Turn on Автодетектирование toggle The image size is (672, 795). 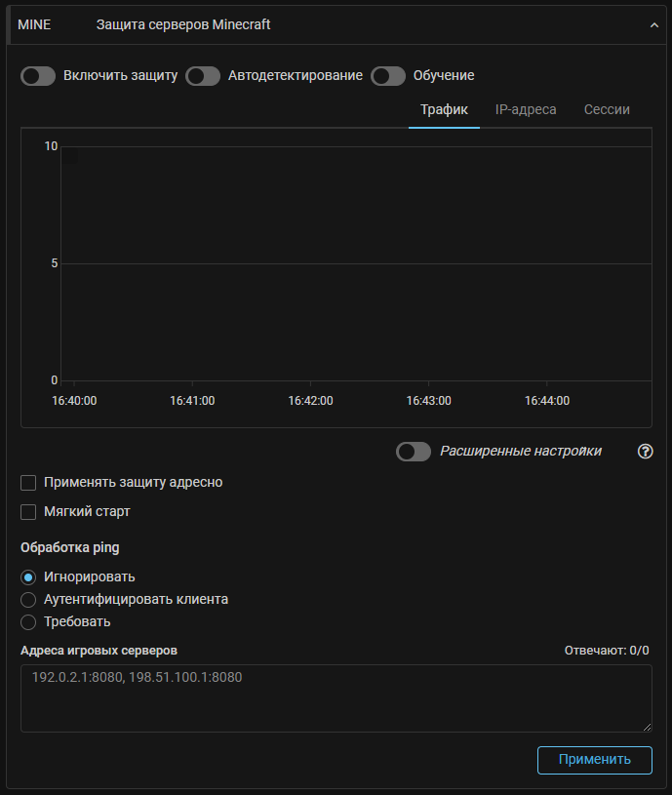click(203, 76)
